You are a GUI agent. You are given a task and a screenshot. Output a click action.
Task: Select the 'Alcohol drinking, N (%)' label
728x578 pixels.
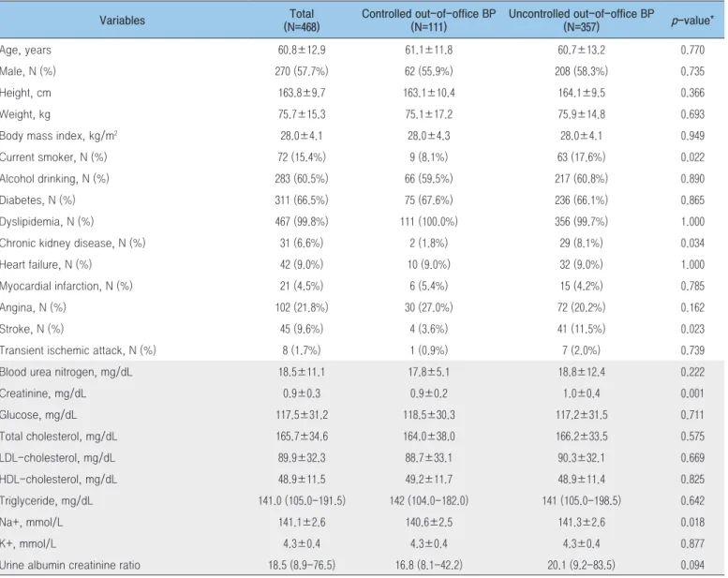[x=54, y=179]
